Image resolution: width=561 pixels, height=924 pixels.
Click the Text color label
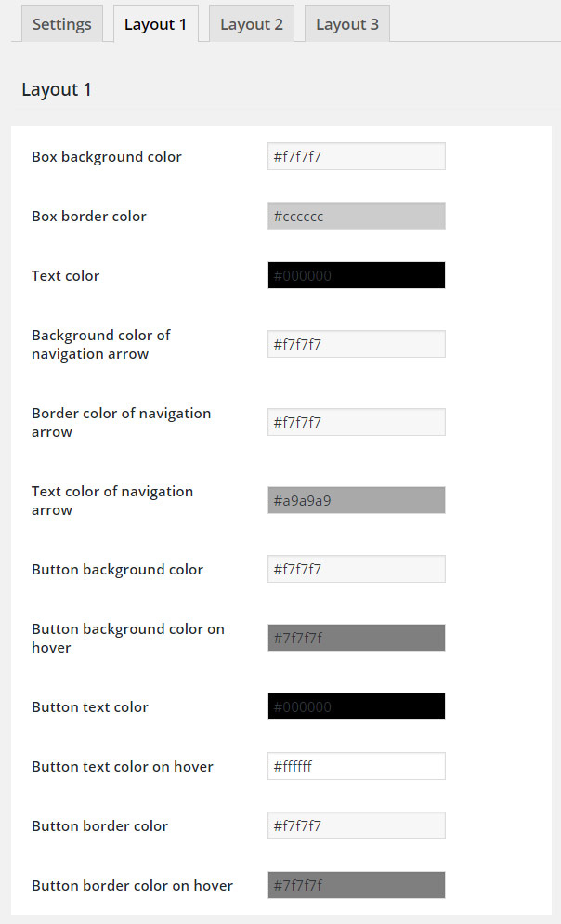click(x=65, y=276)
